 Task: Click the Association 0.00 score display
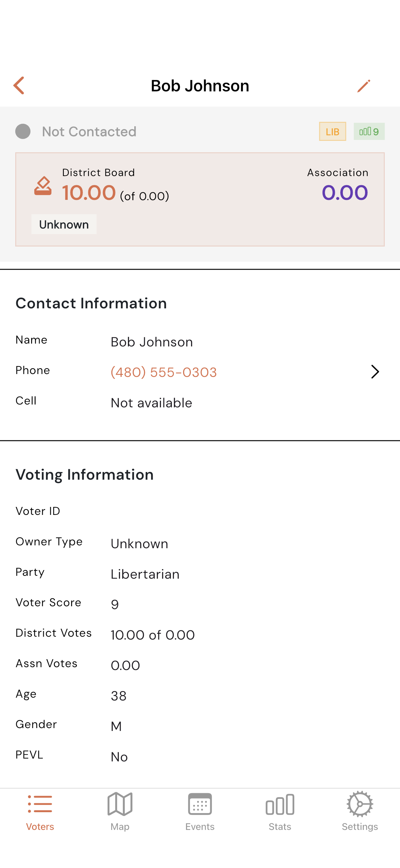coord(344,192)
